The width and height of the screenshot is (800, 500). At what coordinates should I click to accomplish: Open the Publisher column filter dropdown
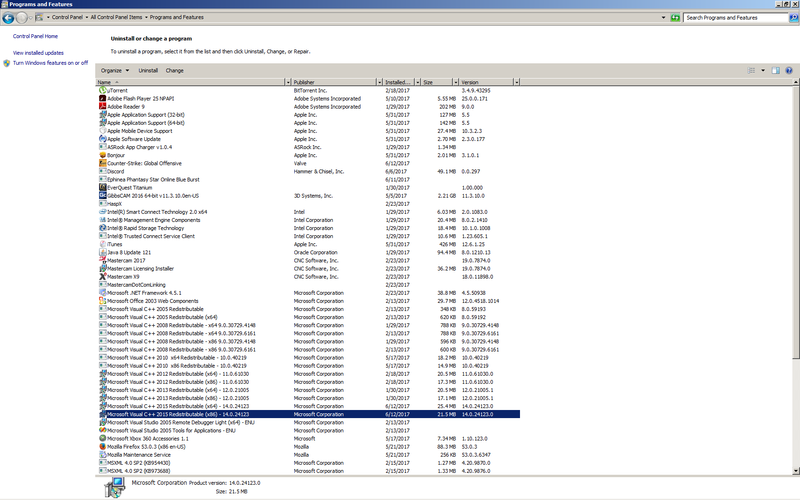tap(379, 82)
